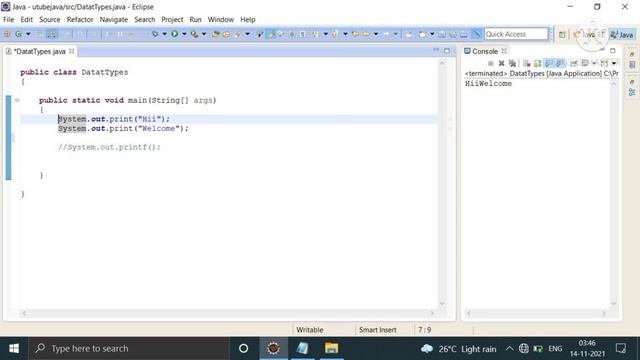640x360 pixels.
Task: Open the Source menu
Action: pos(49,20)
